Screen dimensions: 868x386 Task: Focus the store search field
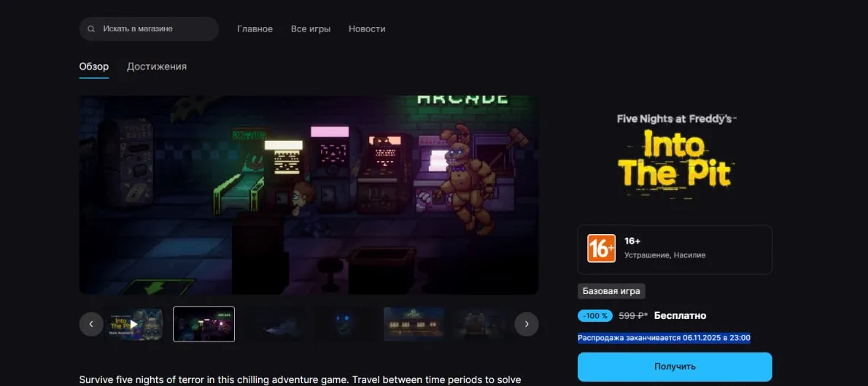coord(149,28)
